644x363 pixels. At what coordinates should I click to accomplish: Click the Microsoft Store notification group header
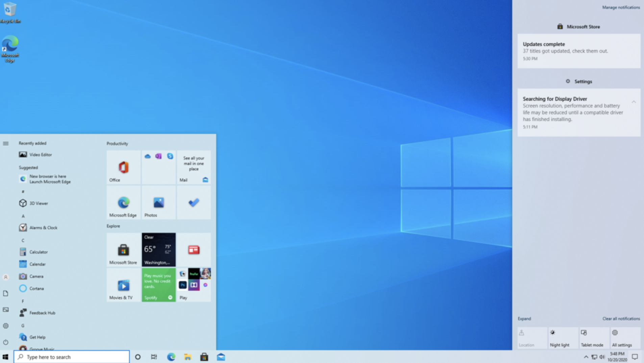point(578,27)
